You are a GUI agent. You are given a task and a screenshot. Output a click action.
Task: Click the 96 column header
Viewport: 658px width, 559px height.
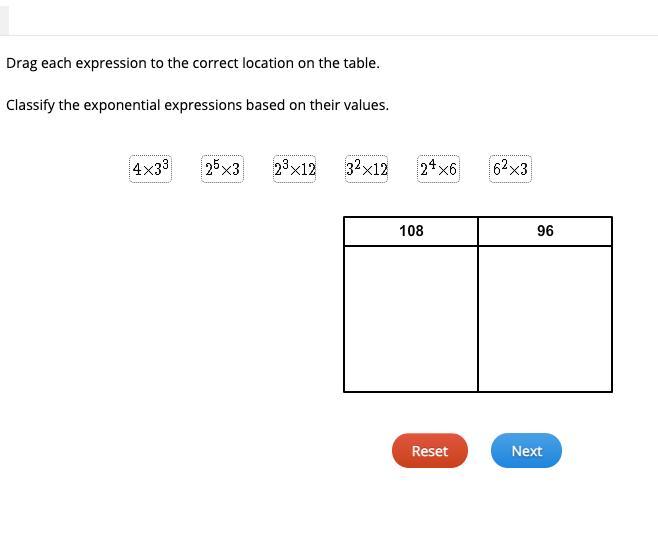point(545,231)
